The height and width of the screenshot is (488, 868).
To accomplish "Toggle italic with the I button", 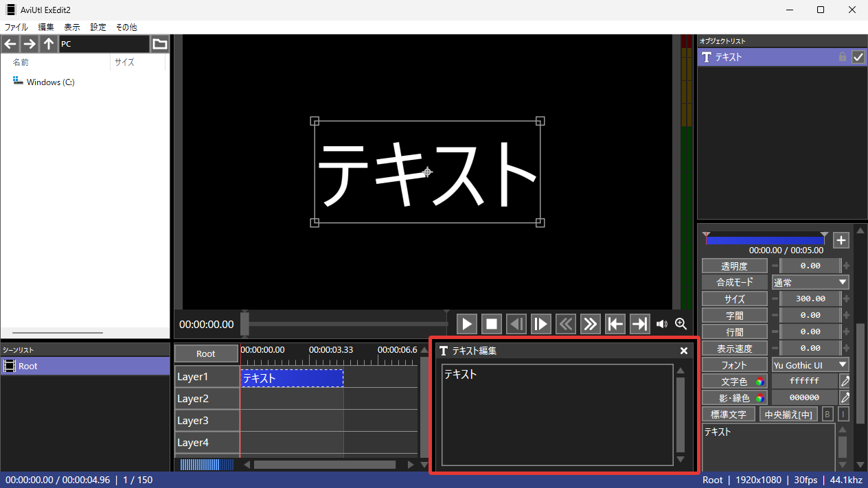I will click(x=844, y=415).
